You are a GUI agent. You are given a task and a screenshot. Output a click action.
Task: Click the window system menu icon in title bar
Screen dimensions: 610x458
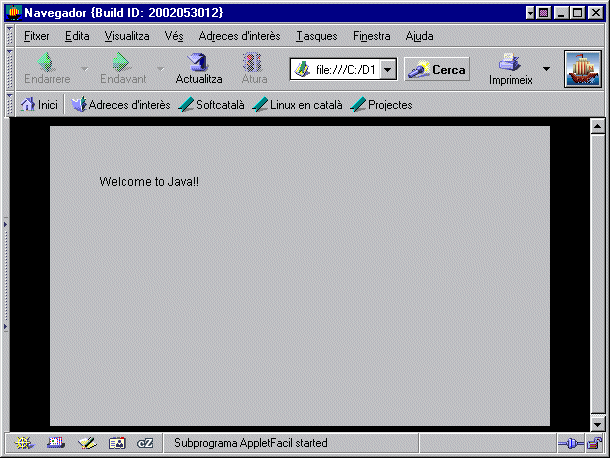[x=14, y=13]
